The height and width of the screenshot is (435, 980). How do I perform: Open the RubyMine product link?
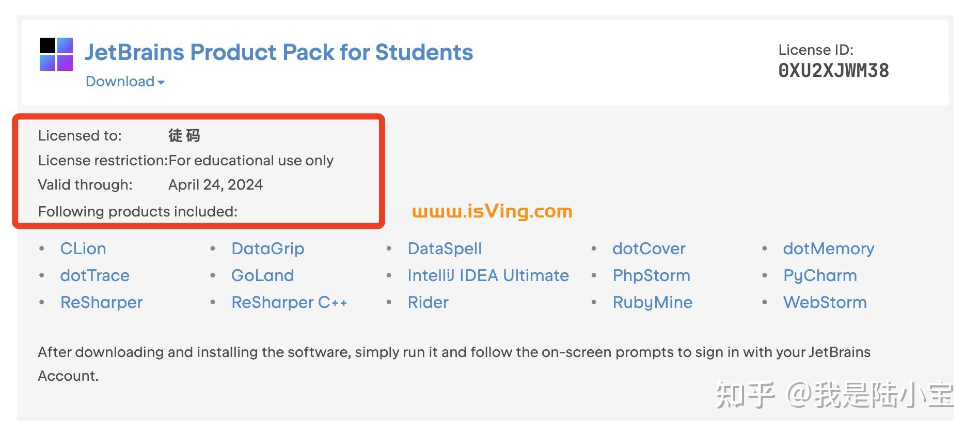pyautogui.click(x=653, y=302)
